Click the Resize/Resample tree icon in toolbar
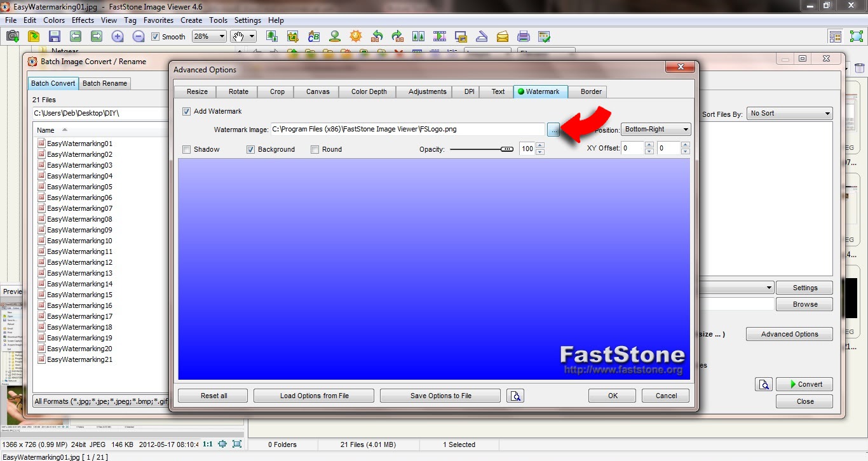 pos(272,36)
